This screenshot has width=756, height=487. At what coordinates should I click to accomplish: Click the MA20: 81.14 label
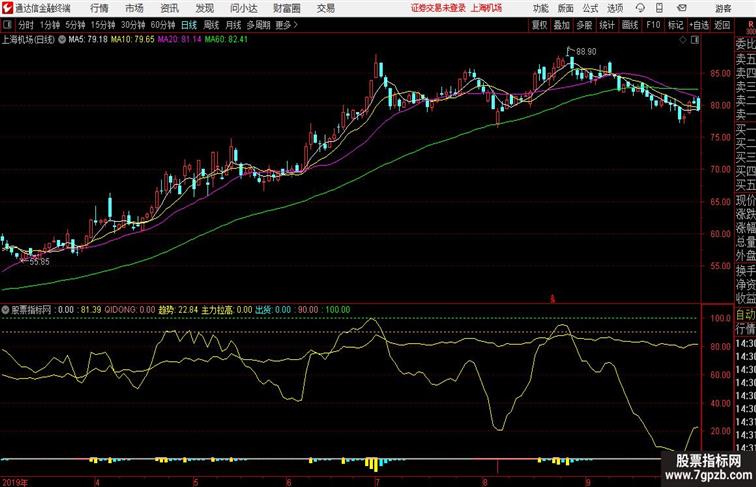179,40
